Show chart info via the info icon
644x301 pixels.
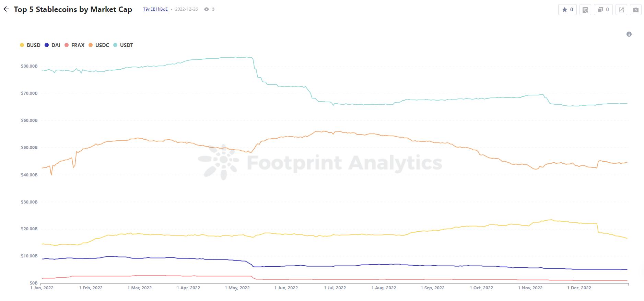[x=629, y=34]
